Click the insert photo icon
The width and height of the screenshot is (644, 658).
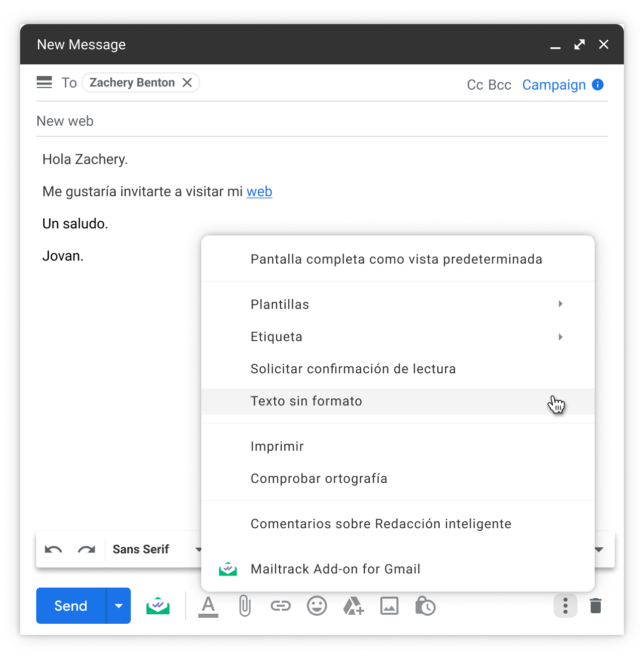coord(389,606)
